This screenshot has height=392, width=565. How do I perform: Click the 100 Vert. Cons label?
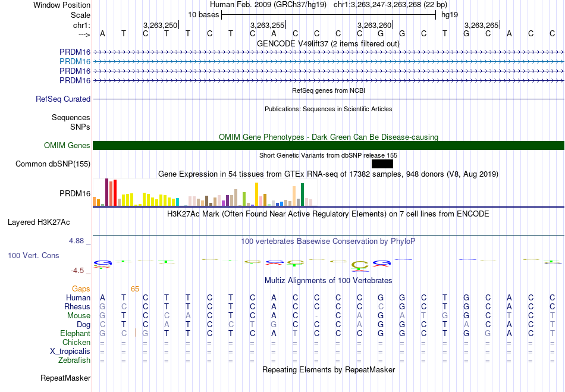(x=33, y=255)
